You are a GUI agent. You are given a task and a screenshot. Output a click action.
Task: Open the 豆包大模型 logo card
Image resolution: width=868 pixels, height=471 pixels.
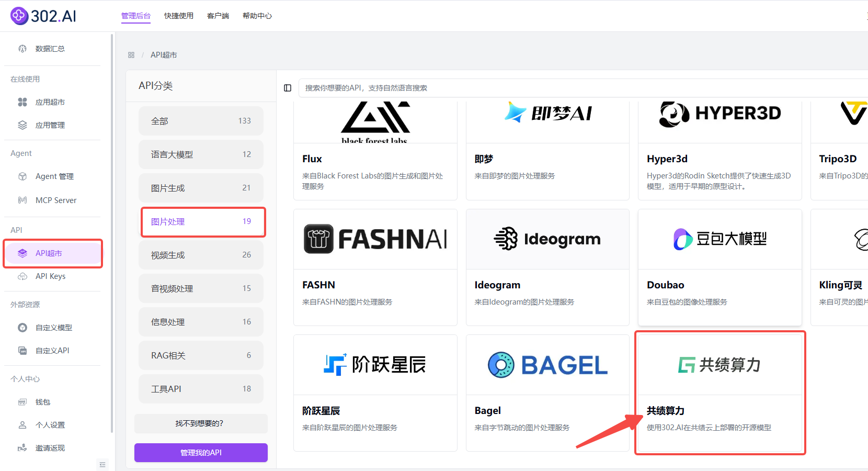pos(720,239)
